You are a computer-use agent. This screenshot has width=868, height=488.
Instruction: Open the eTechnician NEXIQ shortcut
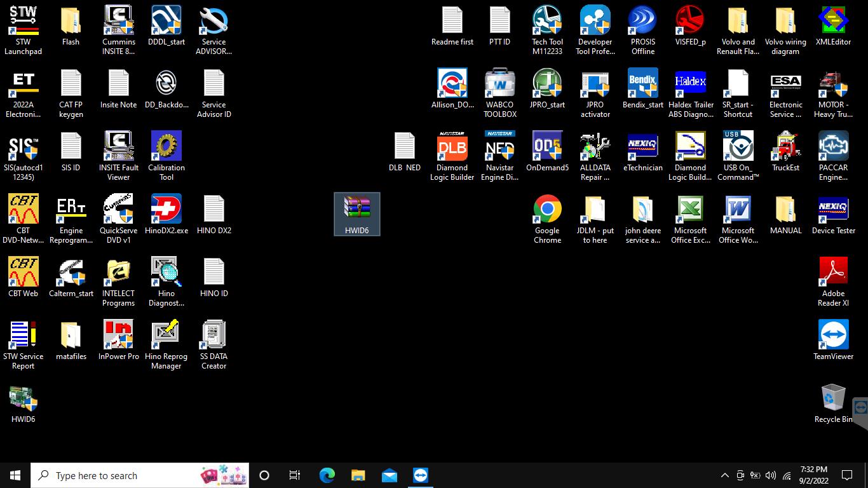(x=643, y=152)
